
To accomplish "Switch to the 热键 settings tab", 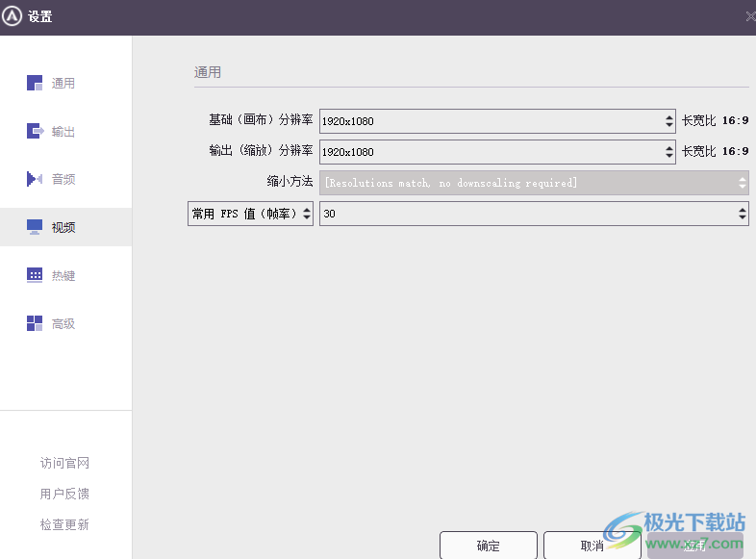I will click(x=63, y=276).
